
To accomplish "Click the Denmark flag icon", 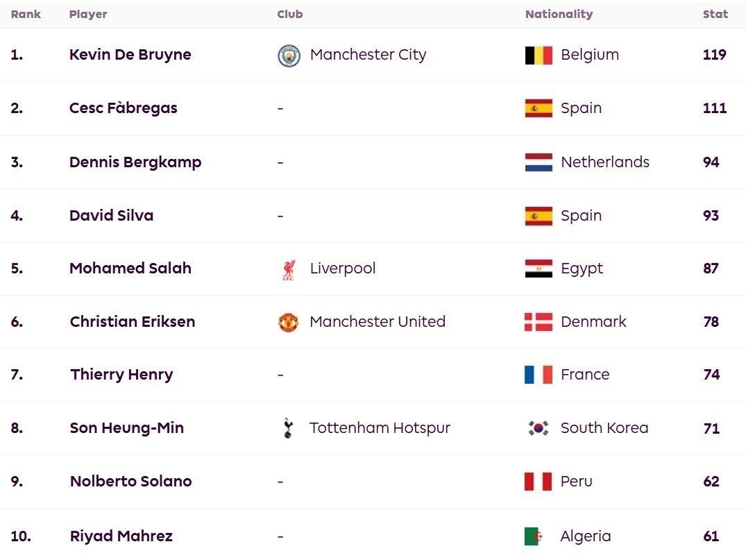I will pyautogui.click(x=539, y=321).
